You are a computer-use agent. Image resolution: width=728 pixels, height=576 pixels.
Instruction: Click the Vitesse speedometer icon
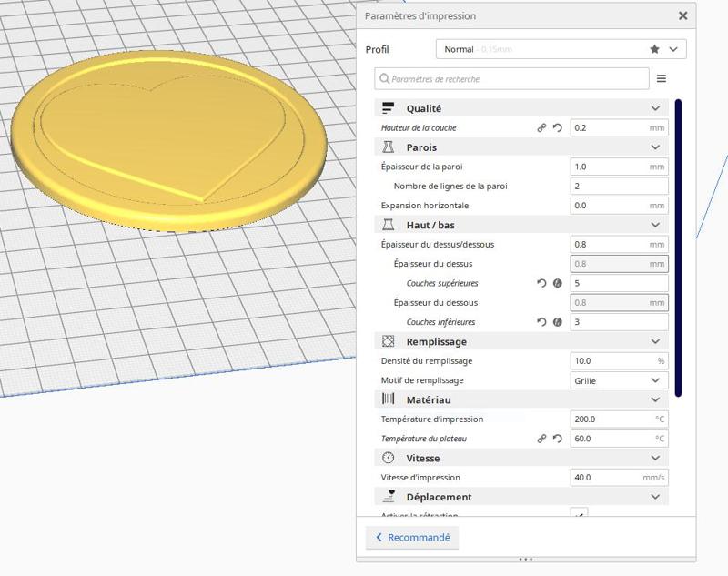pyautogui.click(x=388, y=458)
